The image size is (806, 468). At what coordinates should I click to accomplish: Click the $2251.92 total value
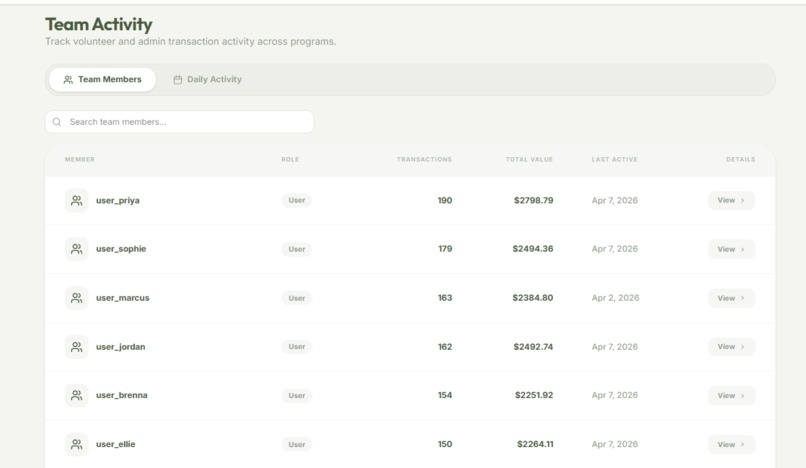534,395
